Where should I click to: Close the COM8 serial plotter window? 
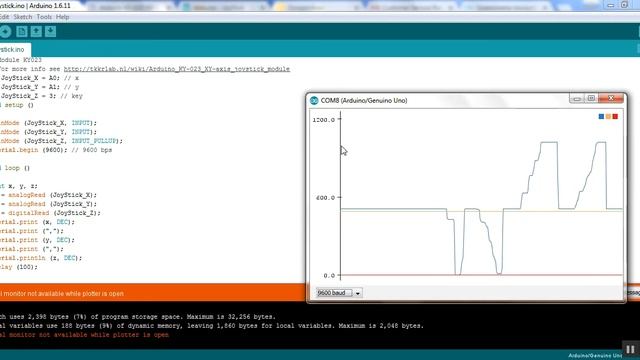coord(611,98)
